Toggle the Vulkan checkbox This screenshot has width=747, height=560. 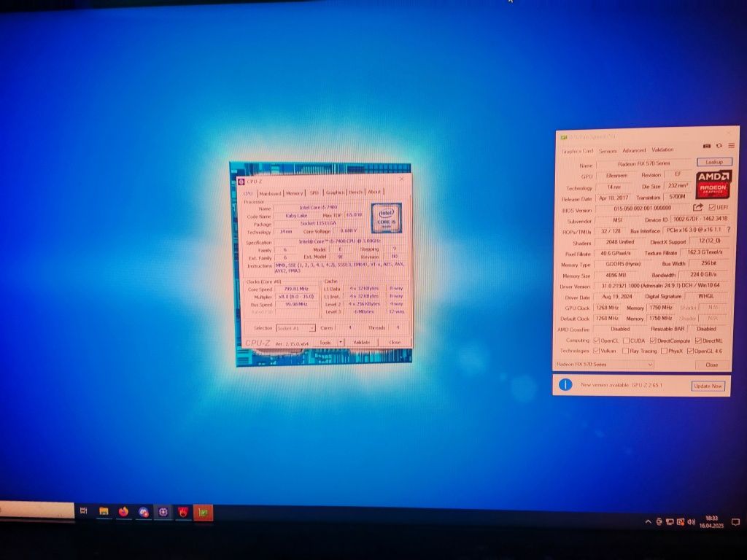[597, 351]
